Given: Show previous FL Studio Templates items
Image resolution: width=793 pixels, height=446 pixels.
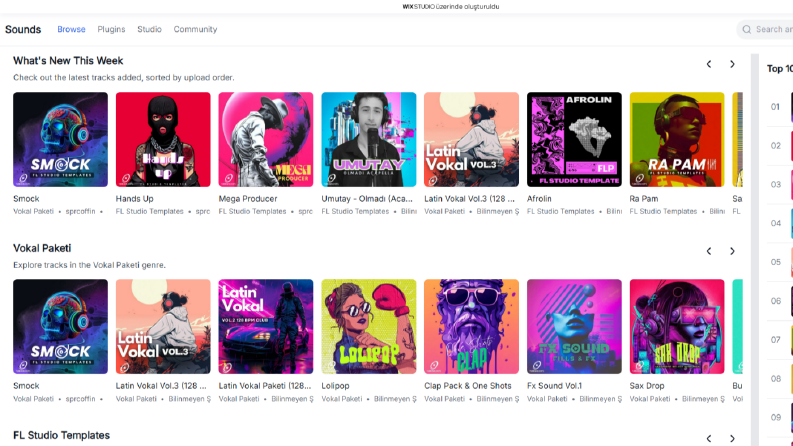Looking at the screenshot, I should coord(709,438).
